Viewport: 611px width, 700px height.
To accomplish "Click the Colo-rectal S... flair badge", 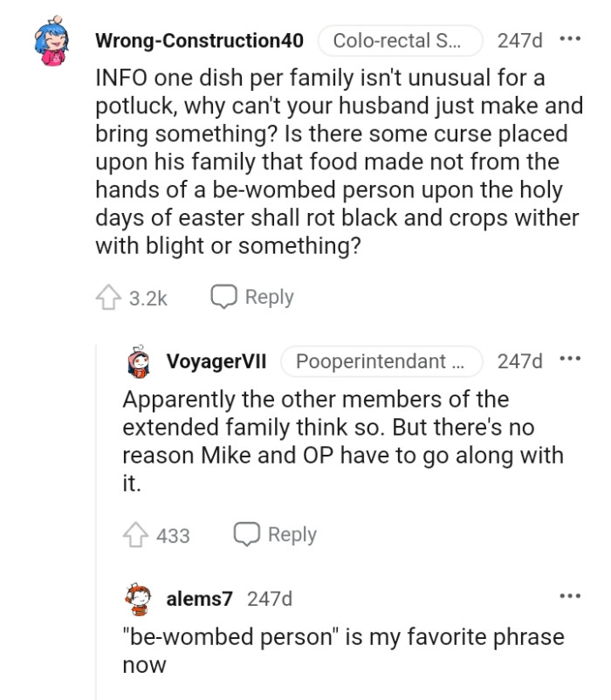I will [x=400, y=39].
